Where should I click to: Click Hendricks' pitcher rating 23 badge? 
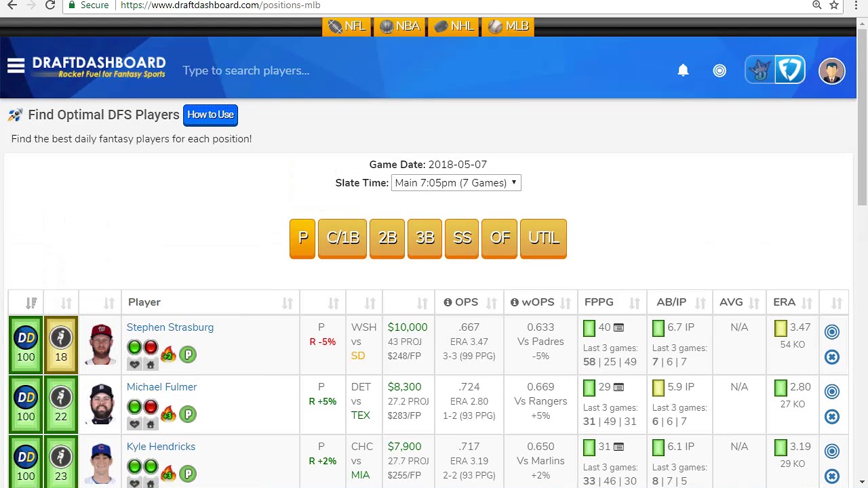pos(61,462)
